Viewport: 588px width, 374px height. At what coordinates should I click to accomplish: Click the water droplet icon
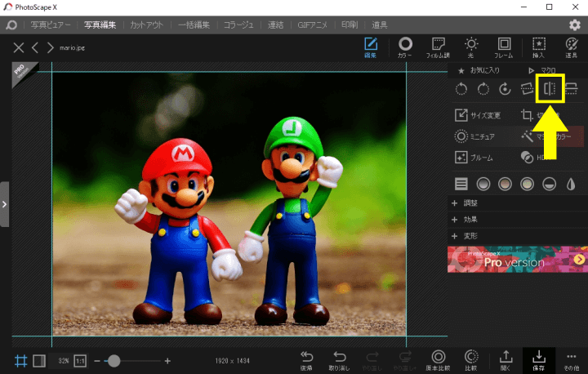571,184
